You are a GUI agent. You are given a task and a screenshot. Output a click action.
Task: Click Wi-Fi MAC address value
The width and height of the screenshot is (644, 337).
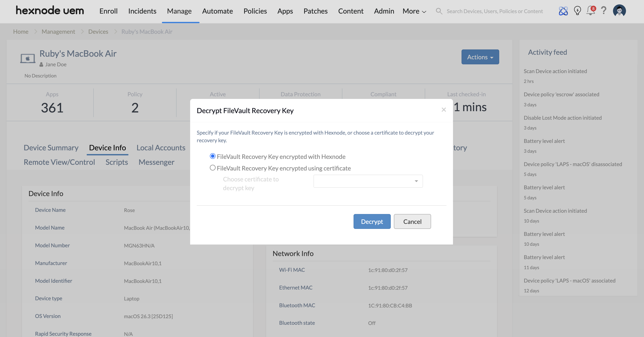click(388, 270)
